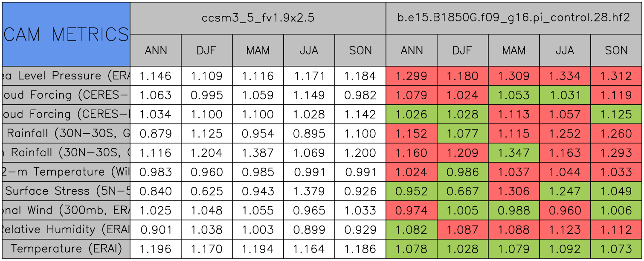The image size is (644, 261).
Task: Select the cell with value 0.879
Action: [156, 133]
